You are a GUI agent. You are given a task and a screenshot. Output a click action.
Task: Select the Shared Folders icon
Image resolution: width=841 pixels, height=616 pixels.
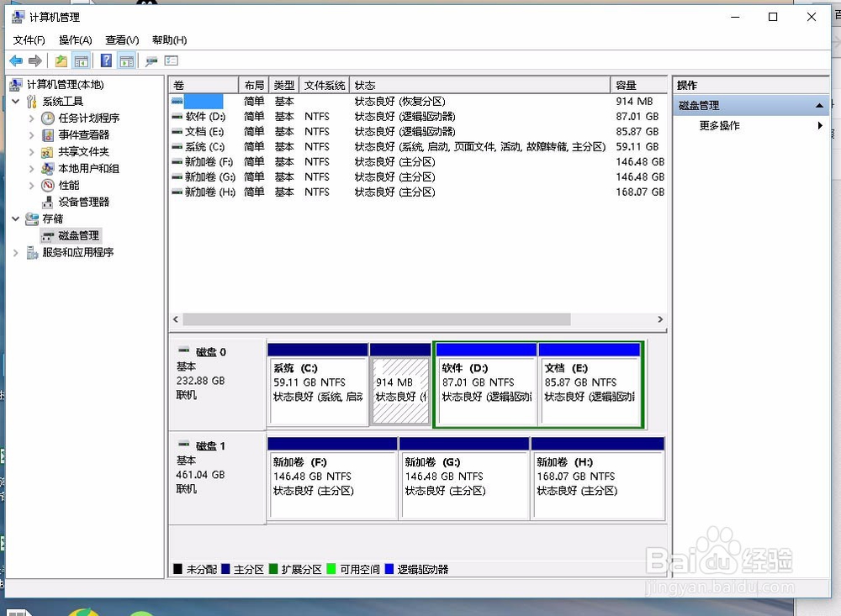[48, 152]
